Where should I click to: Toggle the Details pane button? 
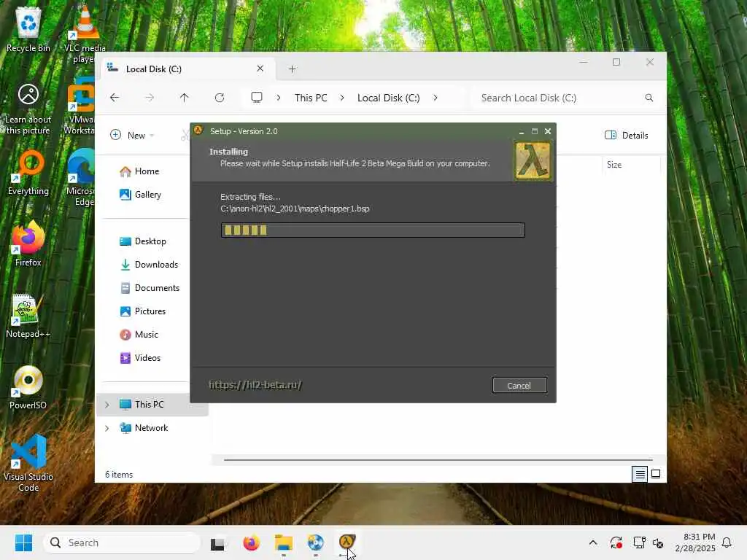pyautogui.click(x=627, y=135)
